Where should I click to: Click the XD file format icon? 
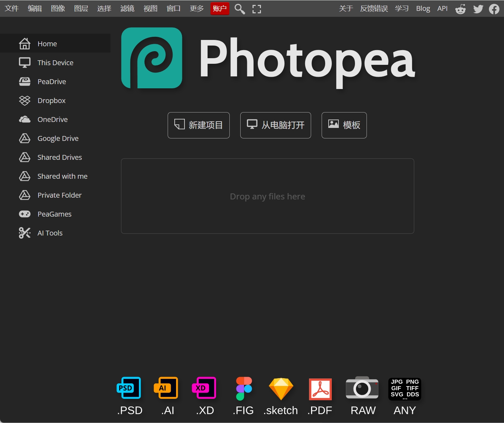204,388
